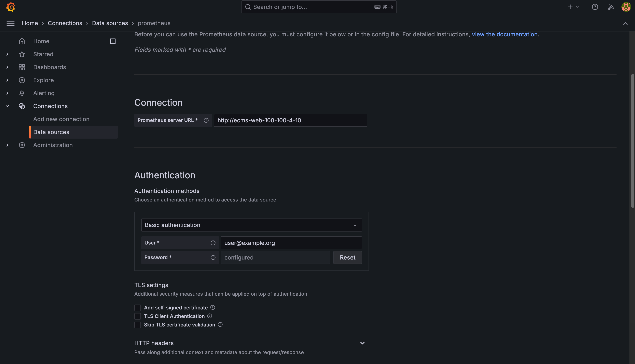Image resolution: width=635 pixels, height=364 pixels.
Task: Open the user profile avatar
Action: (626, 7)
